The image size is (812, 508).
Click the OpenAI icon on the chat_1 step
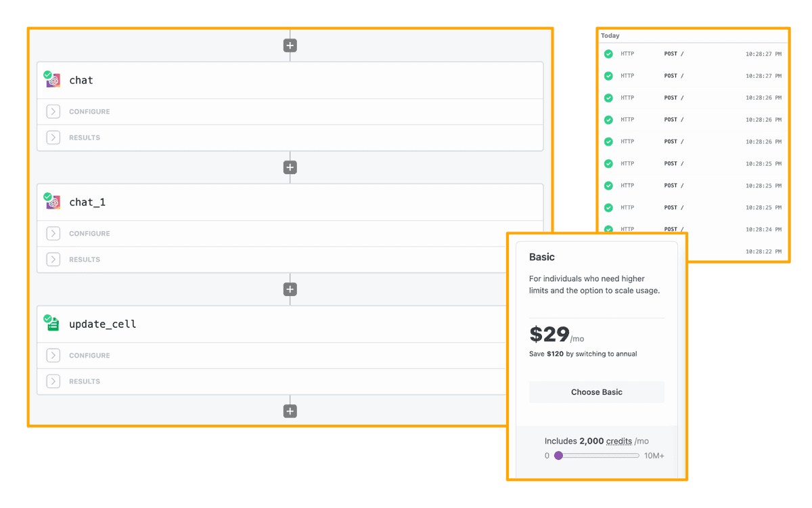[53, 203]
